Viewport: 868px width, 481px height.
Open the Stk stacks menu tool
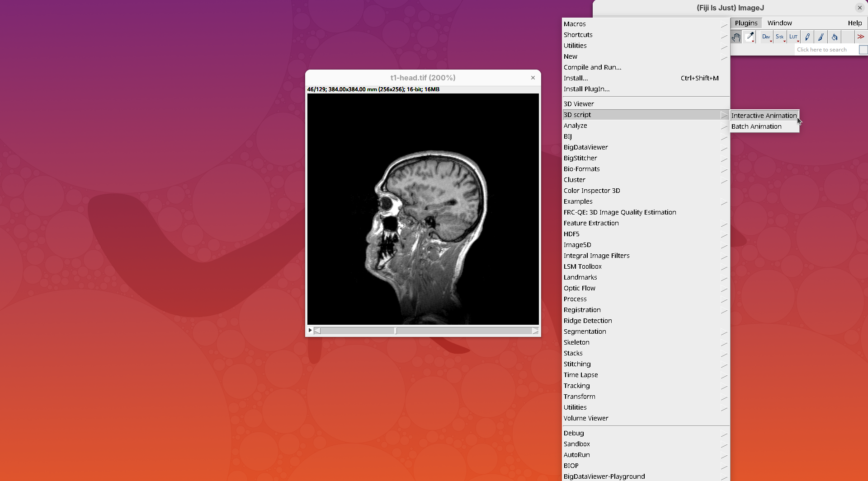(x=779, y=37)
